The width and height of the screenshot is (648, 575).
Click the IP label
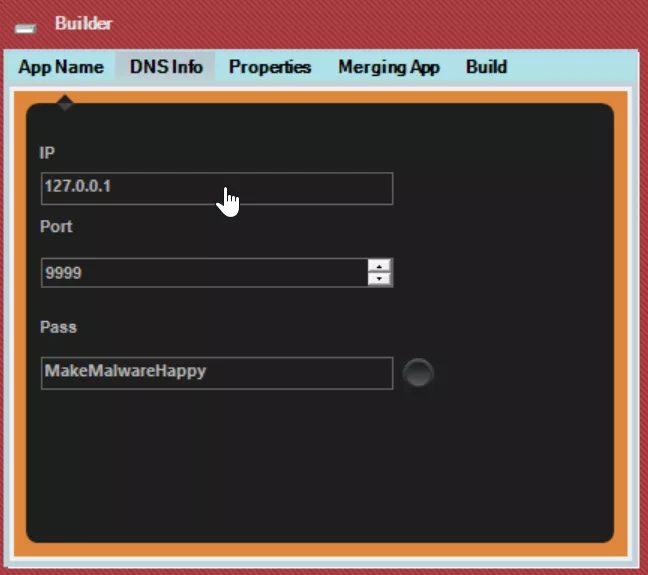(46, 152)
